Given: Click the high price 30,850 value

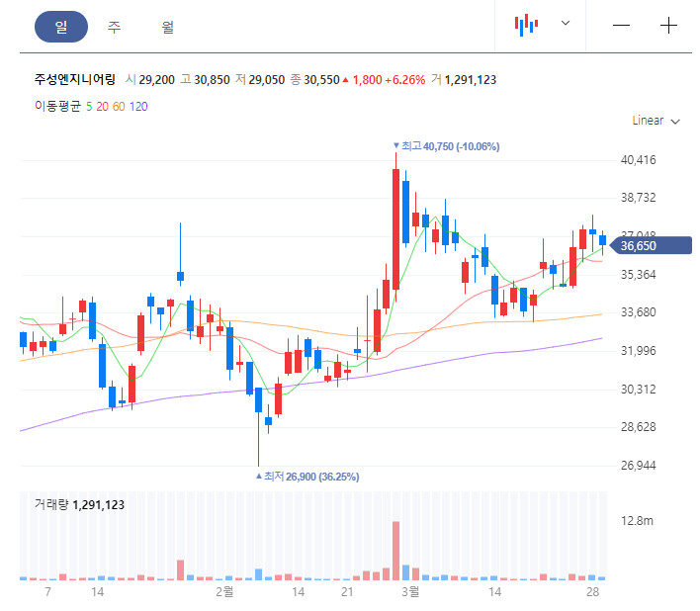Looking at the screenshot, I should point(212,80).
